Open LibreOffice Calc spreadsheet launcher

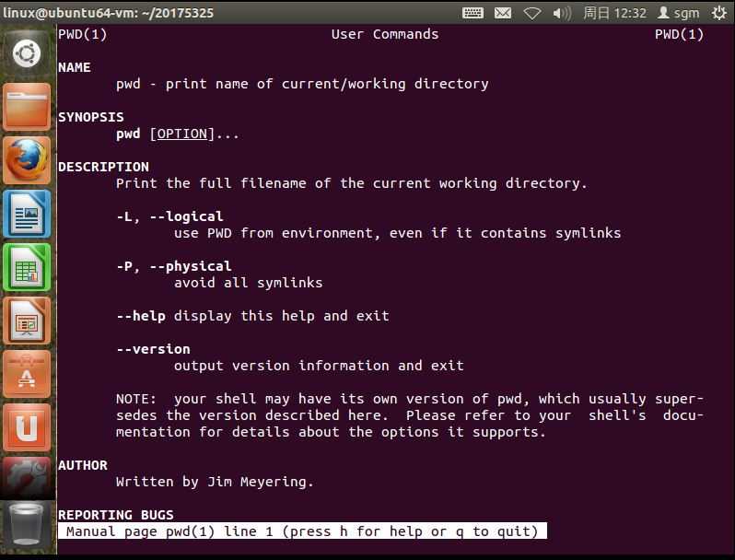(x=27, y=267)
